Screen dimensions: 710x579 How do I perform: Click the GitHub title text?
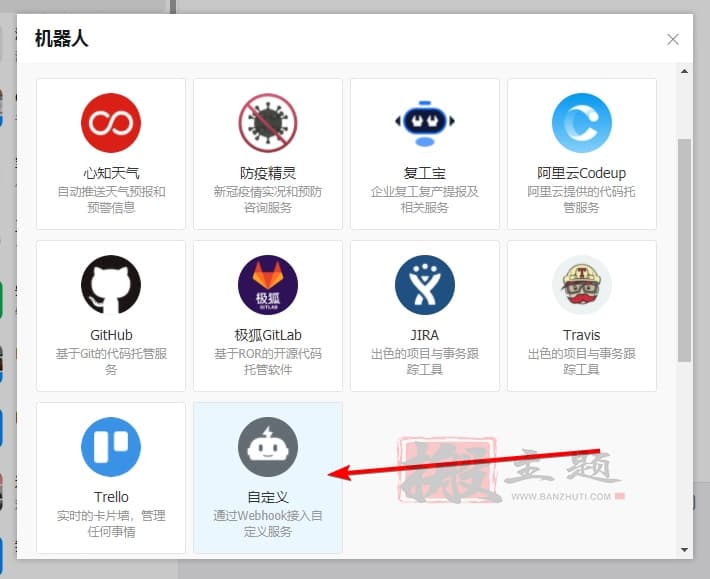(111, 335)
